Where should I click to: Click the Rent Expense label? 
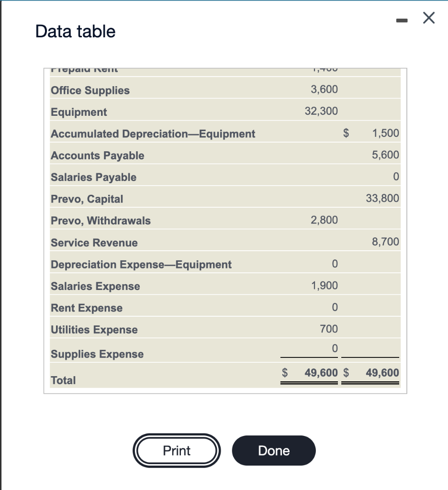click(86, 308)
